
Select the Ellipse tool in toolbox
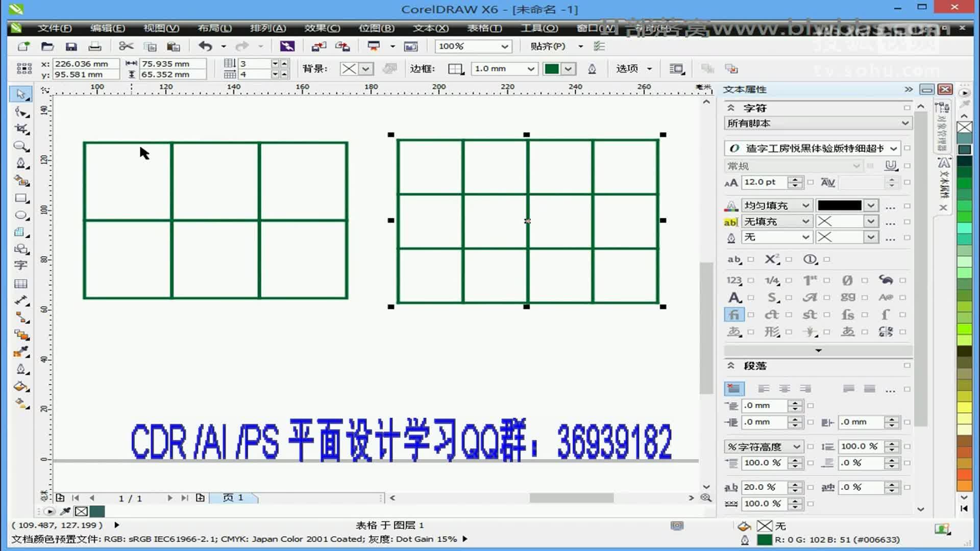20,215
